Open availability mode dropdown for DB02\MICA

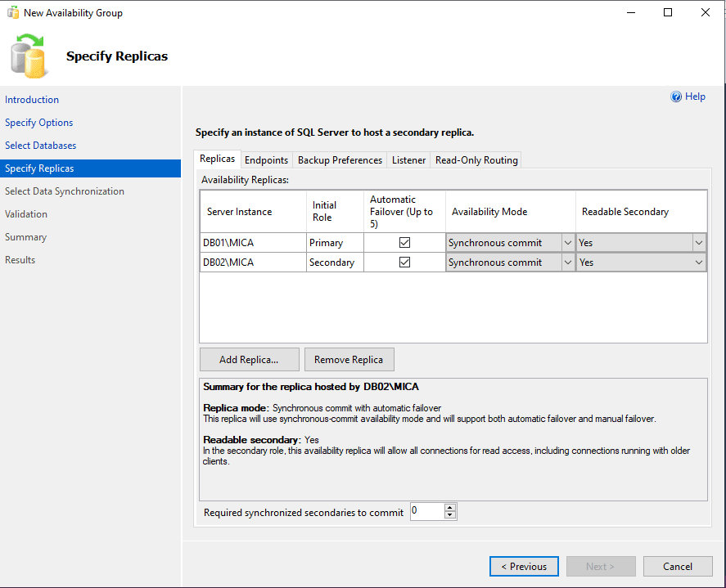pyautogui.click(x=568, y=263)
